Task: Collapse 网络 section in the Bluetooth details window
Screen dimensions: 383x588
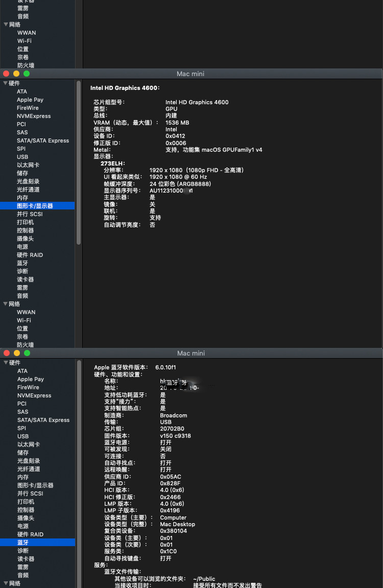Action: point(6,583)
